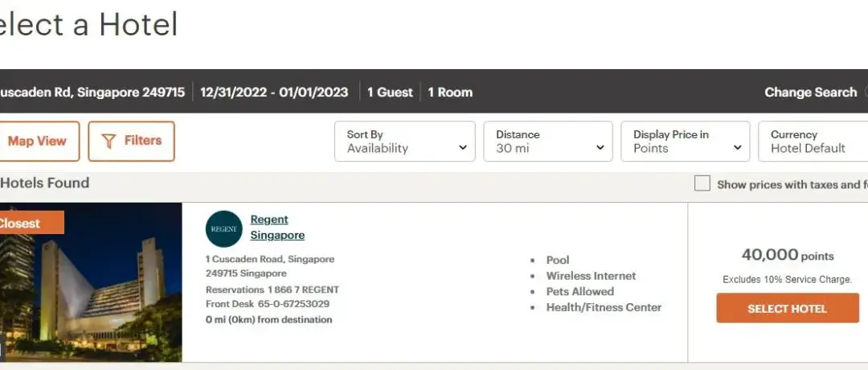The image size is (868, 370).
Task: Click the funnel icon on Filters
Action: point(108,141)
